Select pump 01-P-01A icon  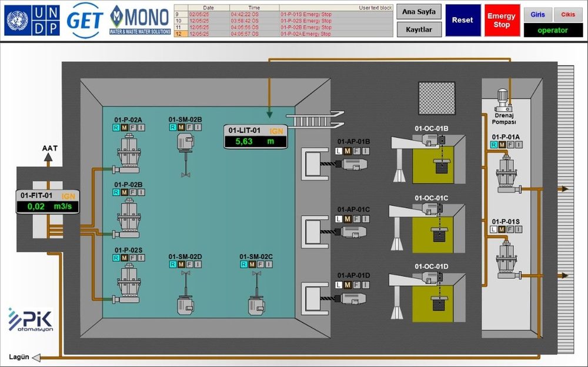(509, 174)
